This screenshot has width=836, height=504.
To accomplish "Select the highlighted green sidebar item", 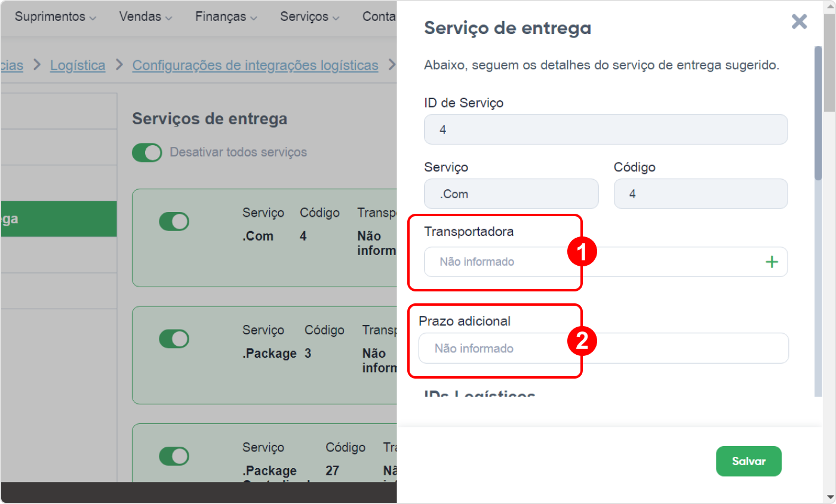I will click(59, 219).
